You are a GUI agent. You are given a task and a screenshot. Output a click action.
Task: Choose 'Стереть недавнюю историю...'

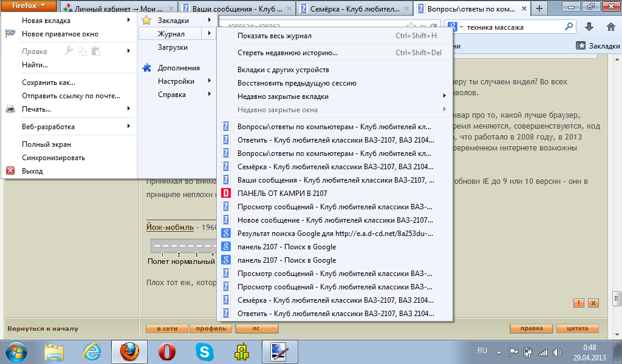click(335, 53)
